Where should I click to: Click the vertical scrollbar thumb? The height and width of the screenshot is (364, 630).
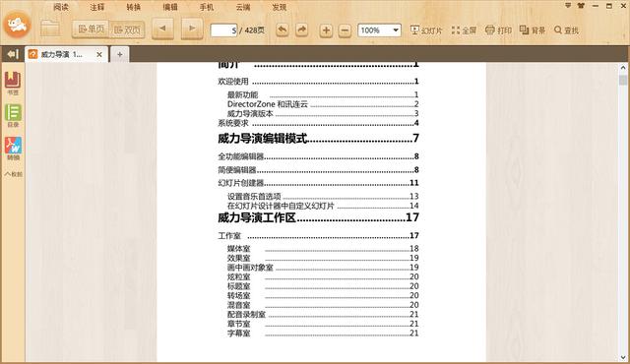[x=623, y=80]
